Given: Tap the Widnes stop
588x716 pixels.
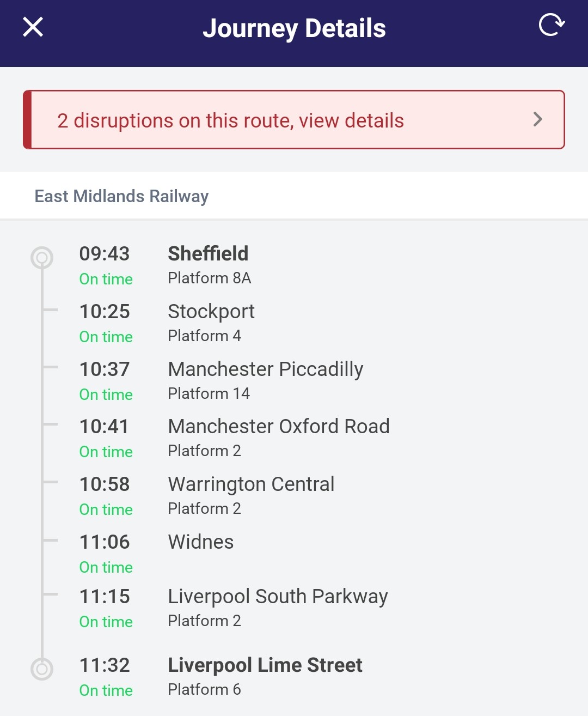Looking at the screenshot, I should pyautogui.click(x=201, y=542).
